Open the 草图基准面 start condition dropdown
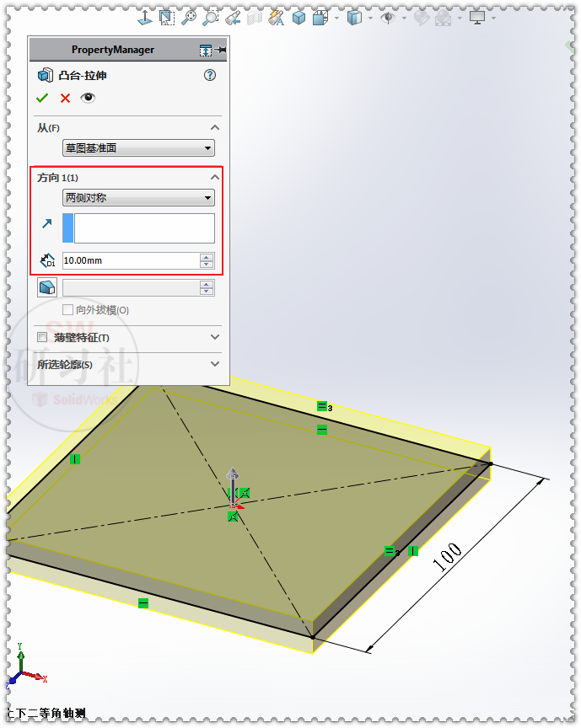581x728 pixels. pos(138,148)
